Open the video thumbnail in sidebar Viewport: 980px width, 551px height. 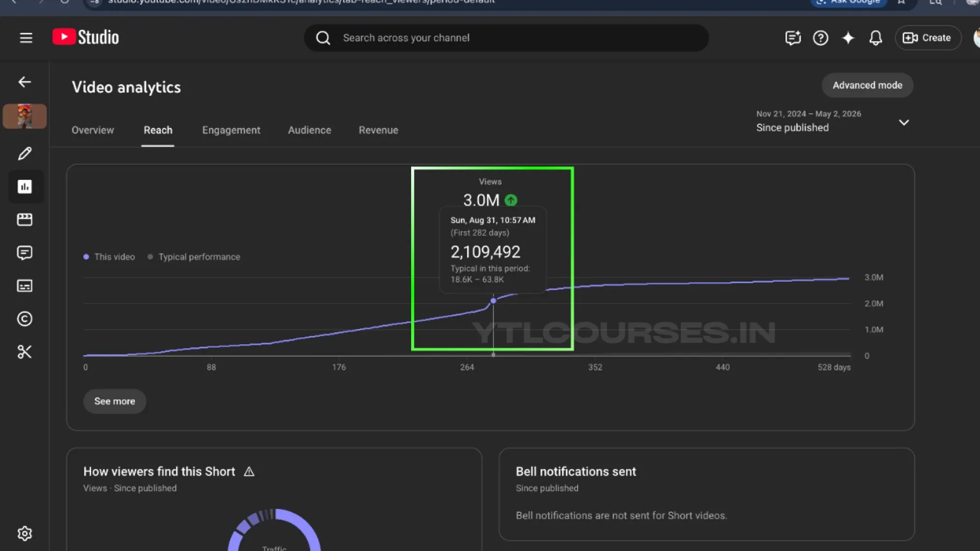point(24,116)
